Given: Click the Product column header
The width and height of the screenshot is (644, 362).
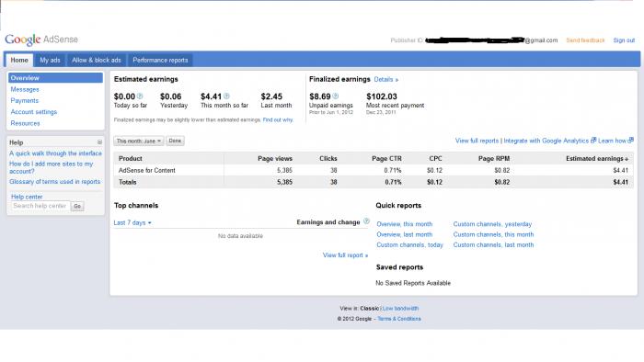Looking at the screenshot, I should click(x=131, y=159).
